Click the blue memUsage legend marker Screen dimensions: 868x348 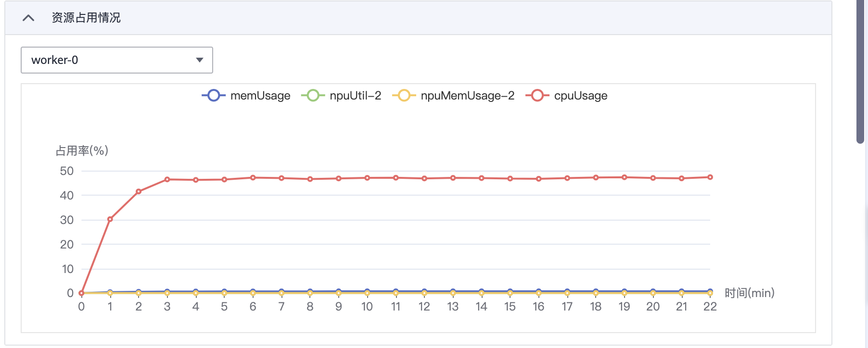[214, 96]
